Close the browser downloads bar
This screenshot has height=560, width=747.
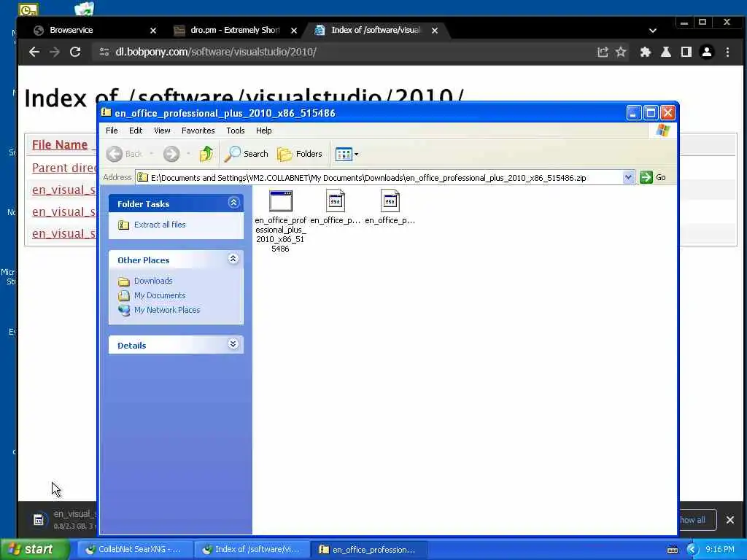point(729,520)
